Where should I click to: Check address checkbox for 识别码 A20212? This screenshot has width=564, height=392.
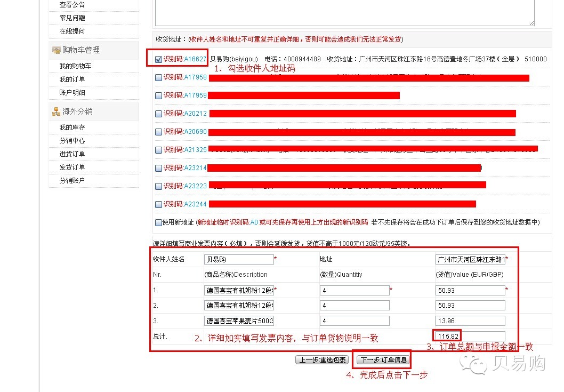[x=158, y=114]
